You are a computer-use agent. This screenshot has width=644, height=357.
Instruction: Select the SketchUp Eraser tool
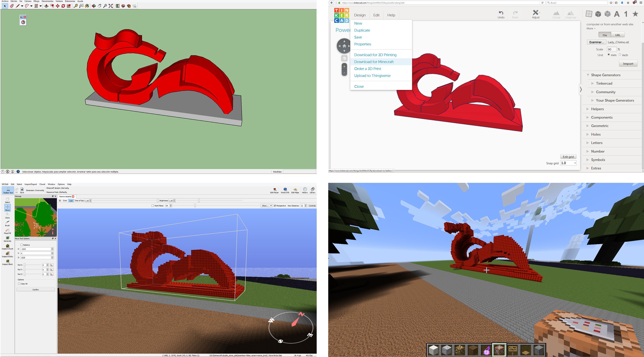[12, 6]
